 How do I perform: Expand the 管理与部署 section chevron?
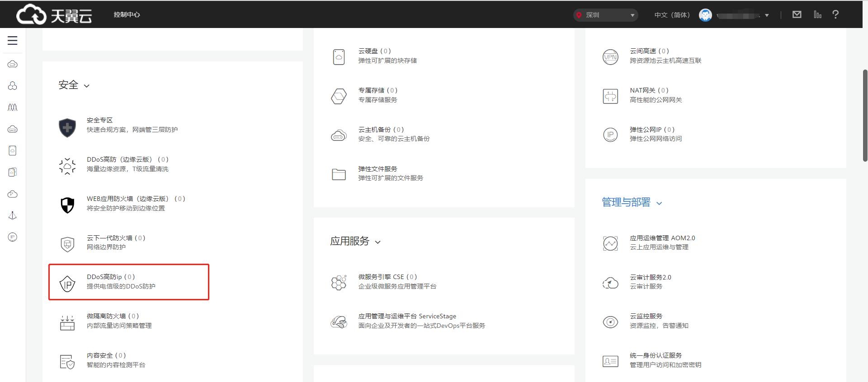click(x=659, y=203)
